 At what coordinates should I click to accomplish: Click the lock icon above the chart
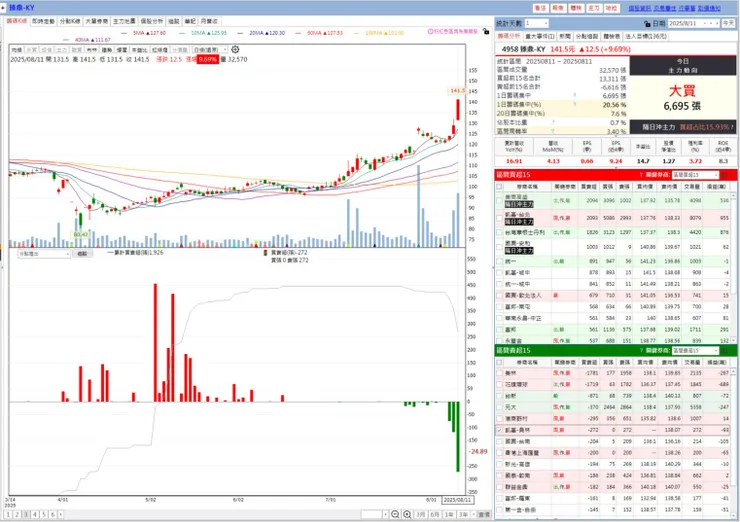[x=486, y=31]
